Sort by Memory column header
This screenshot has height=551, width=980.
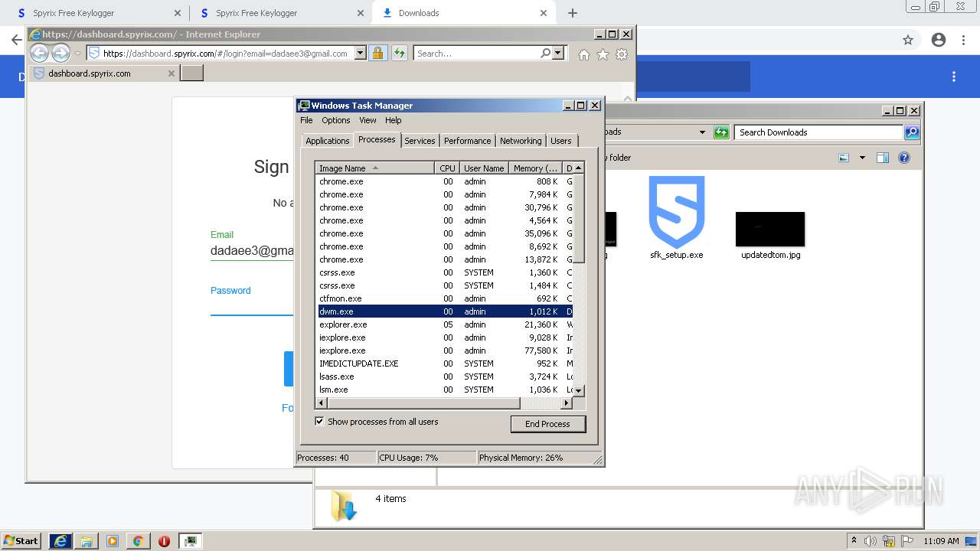click(536, 168)
